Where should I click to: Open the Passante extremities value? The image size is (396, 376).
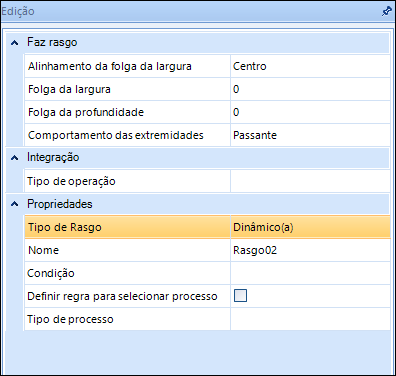click(x=310, y=135)
